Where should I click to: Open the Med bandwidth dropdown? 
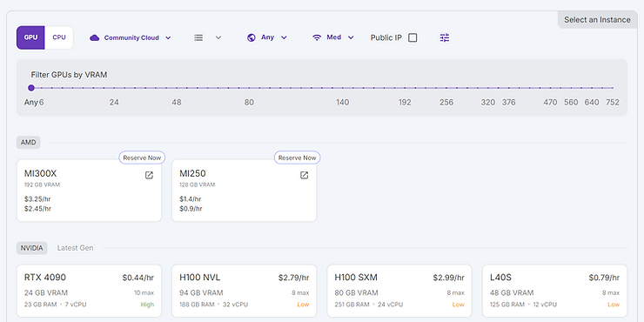[x=333, y=37]
